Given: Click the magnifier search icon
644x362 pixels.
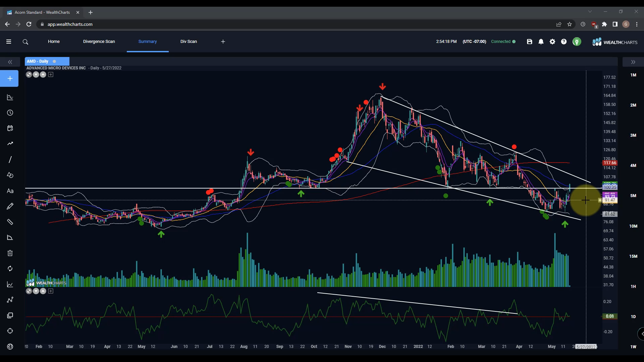Looking at the screenshot, I should [x=25, y=42].
